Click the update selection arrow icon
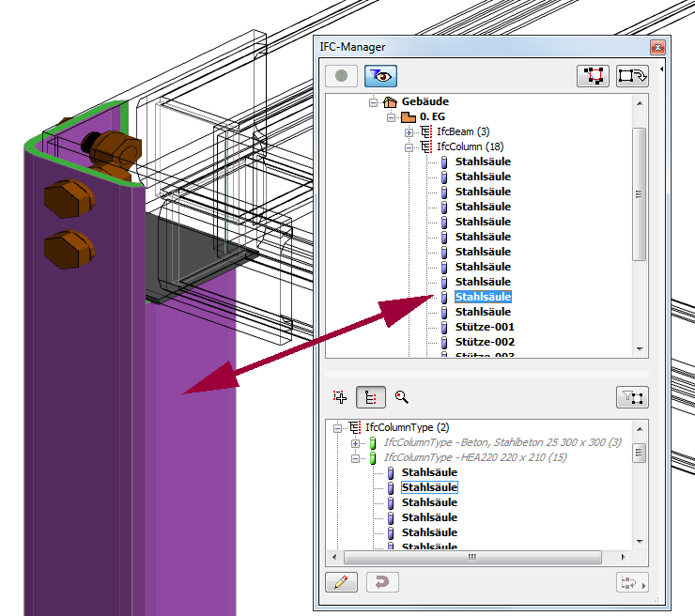 pos(632,76)
